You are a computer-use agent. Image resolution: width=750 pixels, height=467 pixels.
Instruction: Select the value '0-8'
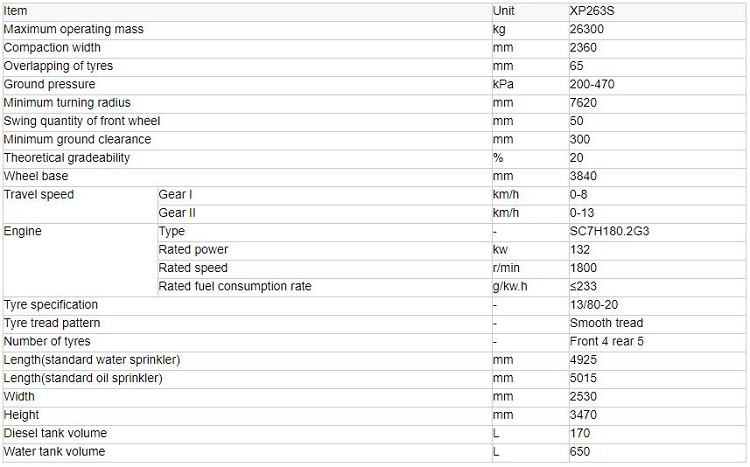(x=578, y=195)
